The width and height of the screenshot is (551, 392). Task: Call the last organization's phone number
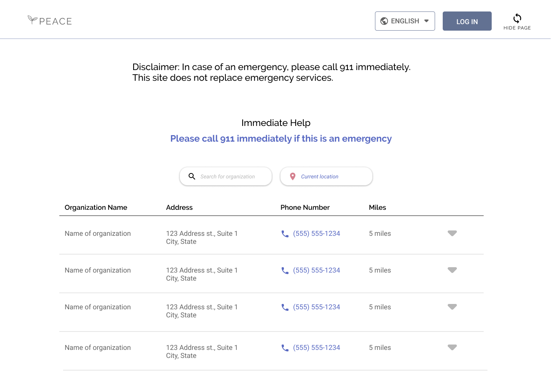pos(316,348)
